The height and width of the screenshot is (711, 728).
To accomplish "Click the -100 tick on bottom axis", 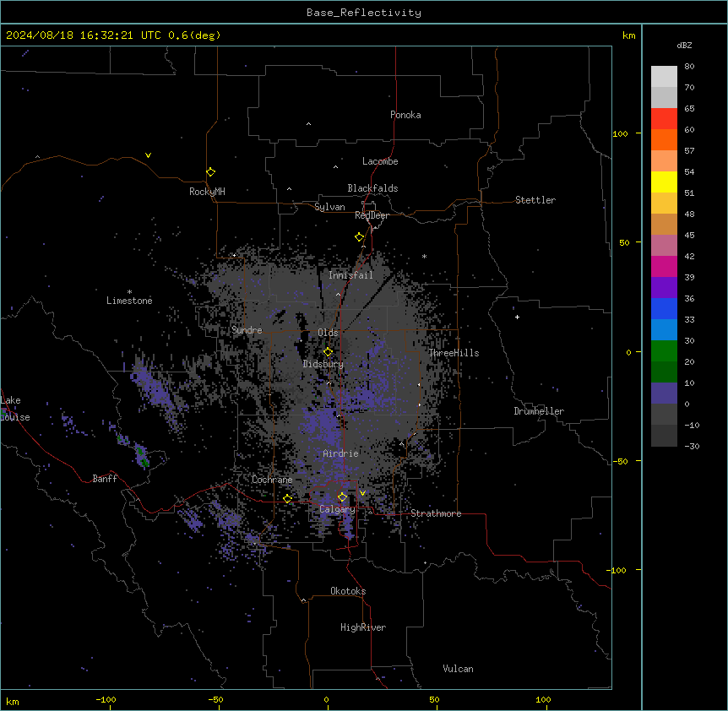I will [x=106, y=700].
